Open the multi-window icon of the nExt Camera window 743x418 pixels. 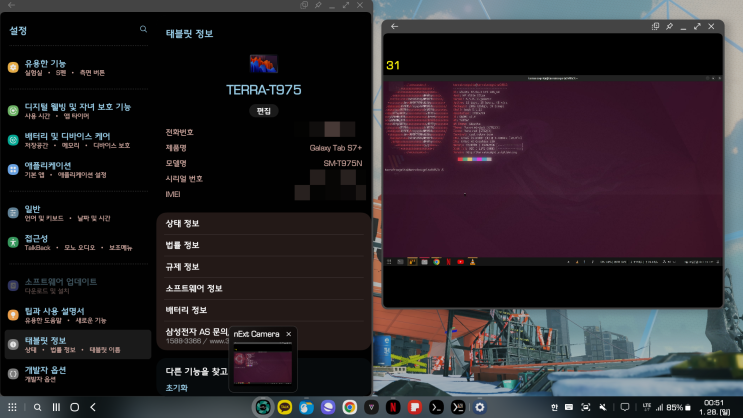(x=655, y=27)
